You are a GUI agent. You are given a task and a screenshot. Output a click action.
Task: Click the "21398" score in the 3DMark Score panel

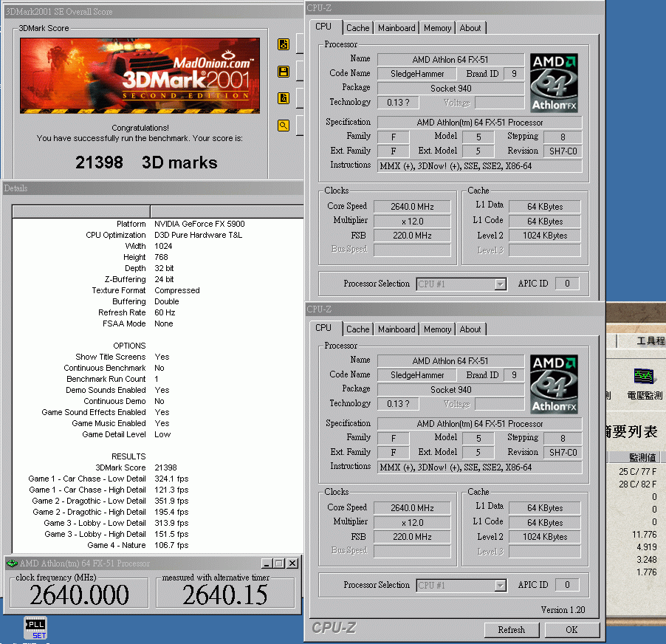point(99,162)
